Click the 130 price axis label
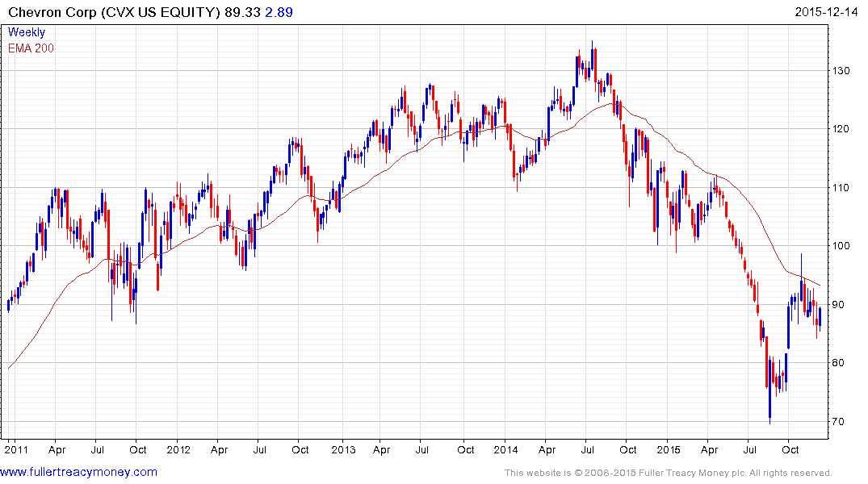Screen dimensions: 868x484 click(841, 71)
